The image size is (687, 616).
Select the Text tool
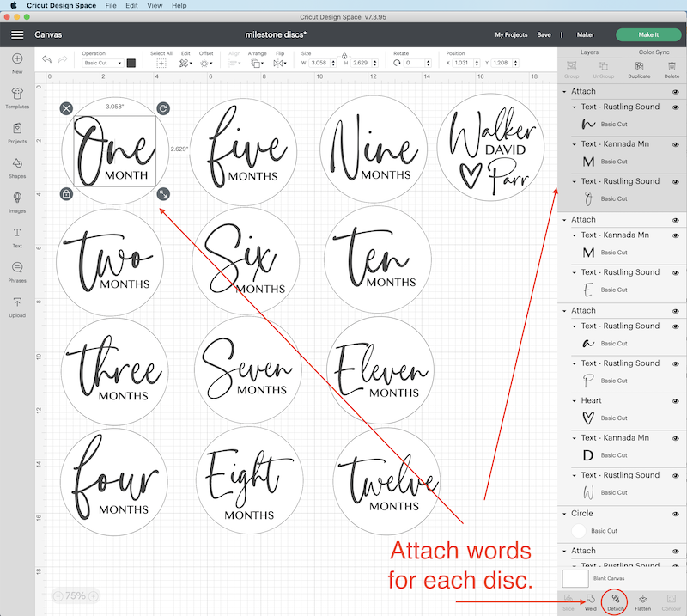click(x=17, y=237)
